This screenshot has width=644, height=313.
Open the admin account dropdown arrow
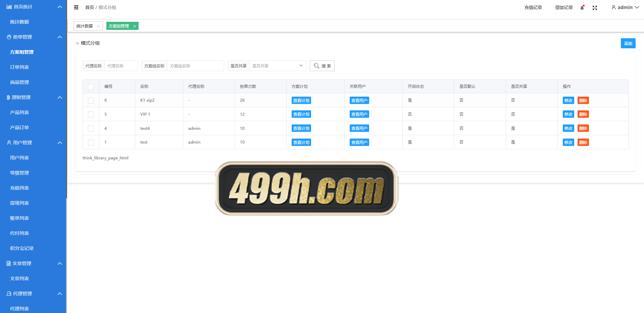click(x=637, y=7)
